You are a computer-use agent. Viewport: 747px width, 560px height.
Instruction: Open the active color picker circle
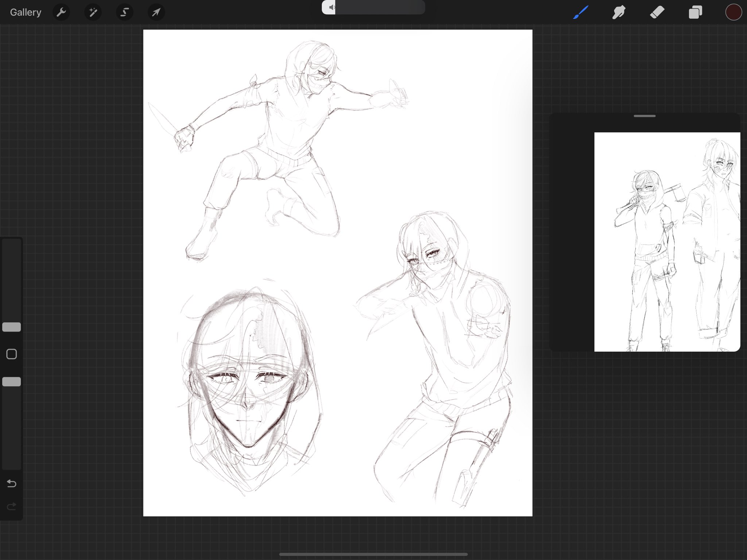point(733,12)
